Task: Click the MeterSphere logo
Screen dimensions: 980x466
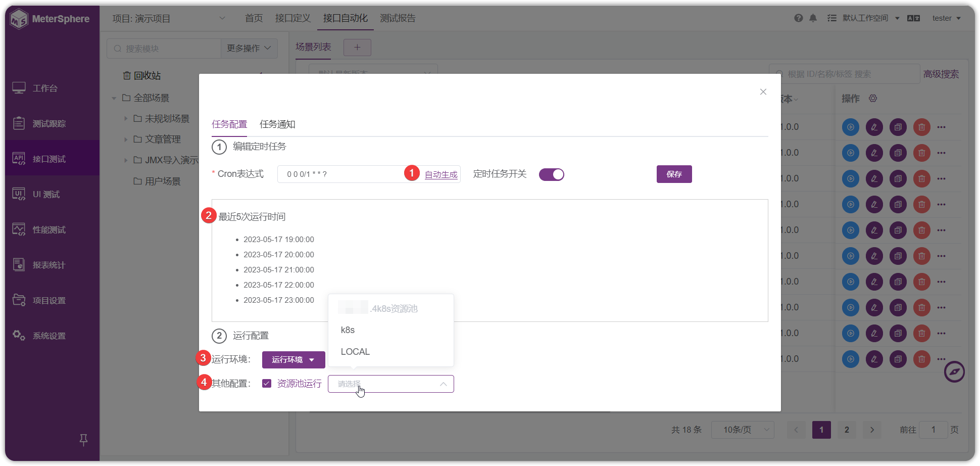Action: coord(50,19)
